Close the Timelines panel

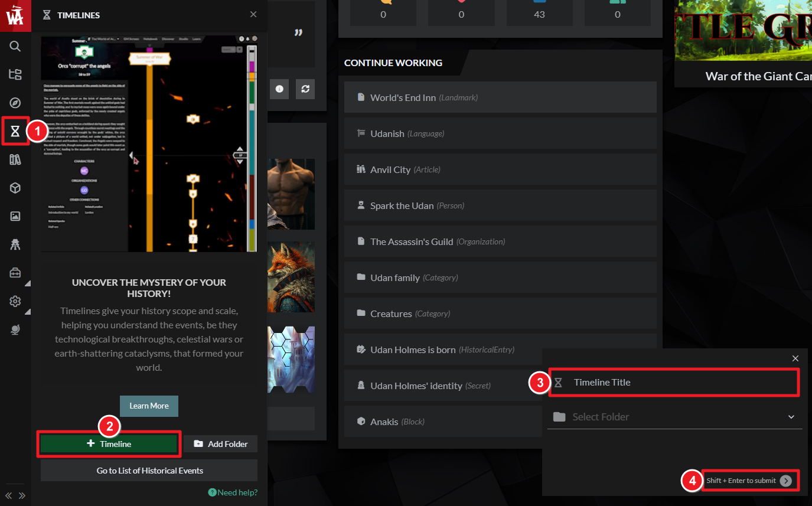click(253, 14)
